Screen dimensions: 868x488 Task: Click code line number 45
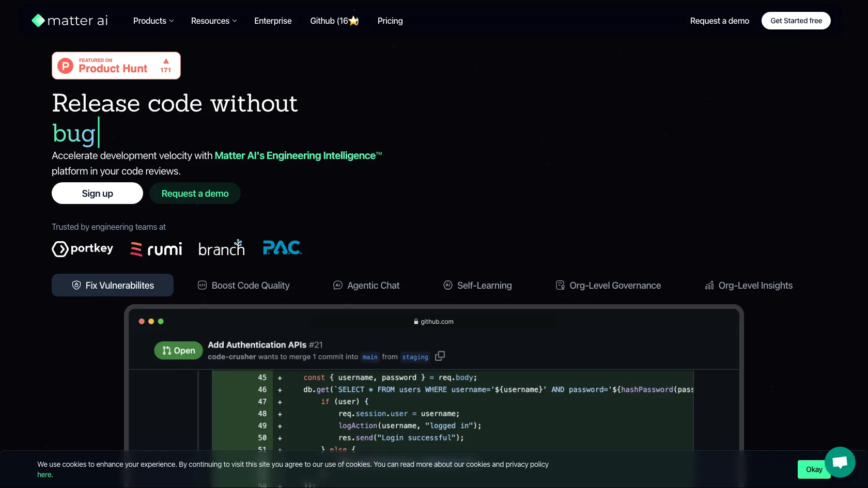[262, 377]
